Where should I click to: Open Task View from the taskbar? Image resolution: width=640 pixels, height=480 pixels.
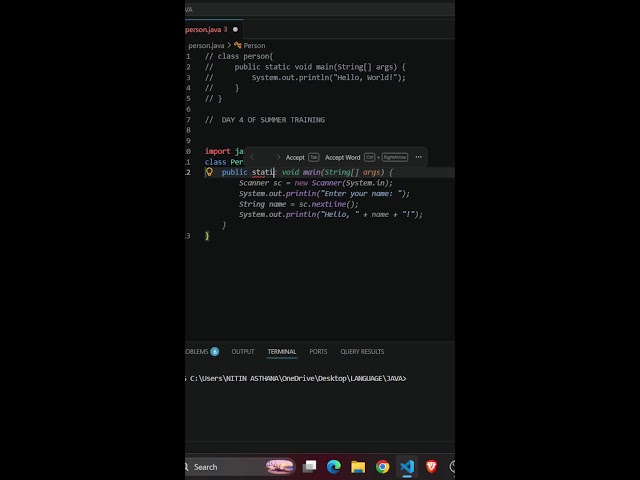tap(309, 467)
